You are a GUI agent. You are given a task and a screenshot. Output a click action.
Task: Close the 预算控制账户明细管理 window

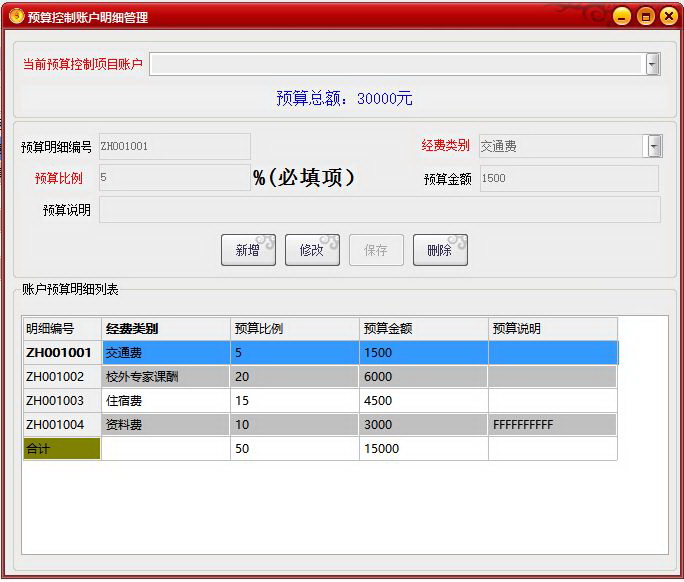(669, 17)
